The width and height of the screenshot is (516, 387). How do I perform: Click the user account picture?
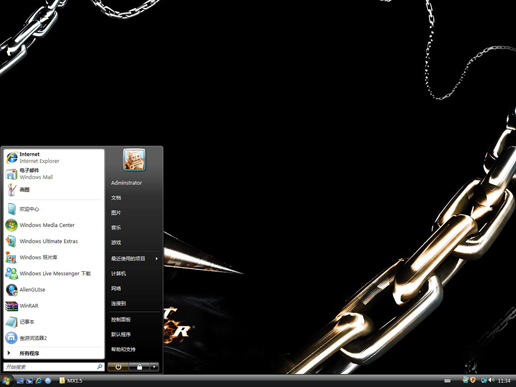(134, 160)
